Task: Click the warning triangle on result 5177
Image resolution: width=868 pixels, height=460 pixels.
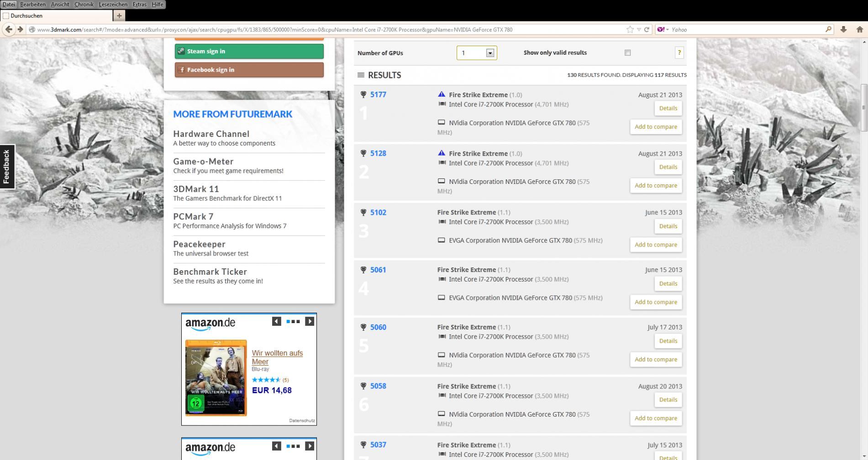Action: (x=442, y=94)
